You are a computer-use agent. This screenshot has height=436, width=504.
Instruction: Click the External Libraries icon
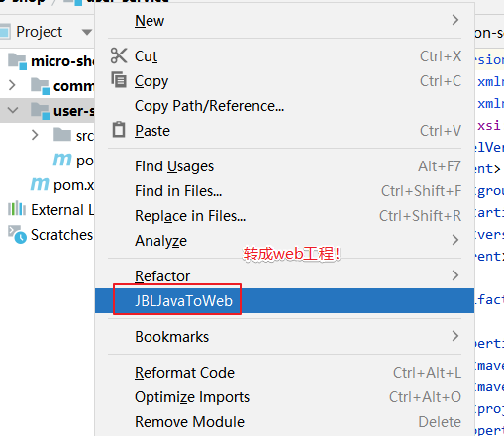pos(17,208)
